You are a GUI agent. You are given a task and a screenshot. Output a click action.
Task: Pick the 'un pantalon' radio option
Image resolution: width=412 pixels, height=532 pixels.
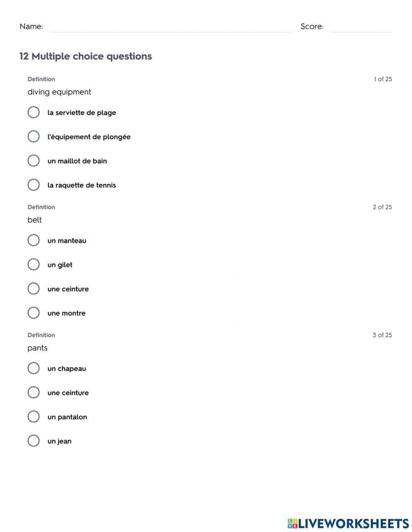tap(33, 417)
